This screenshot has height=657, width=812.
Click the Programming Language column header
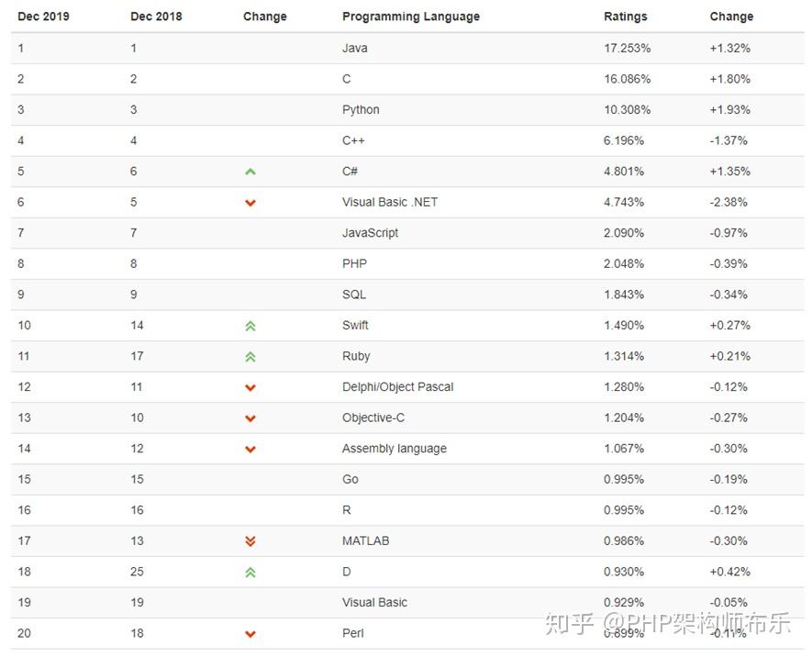pos(410,17)
